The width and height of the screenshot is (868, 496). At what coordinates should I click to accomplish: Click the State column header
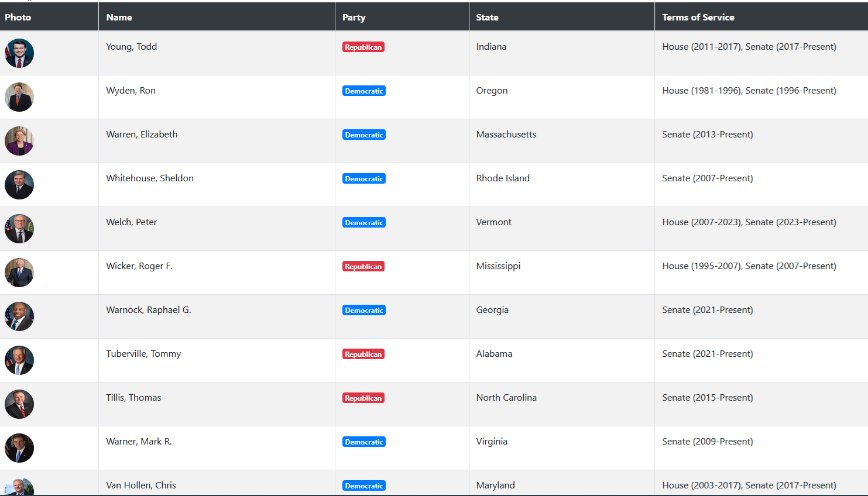pos(487,18)
